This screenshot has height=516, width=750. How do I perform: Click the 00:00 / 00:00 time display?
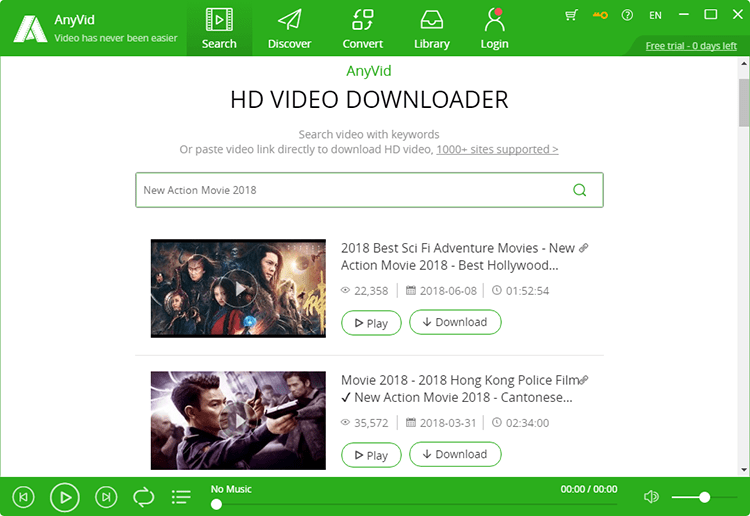(589, 489)
